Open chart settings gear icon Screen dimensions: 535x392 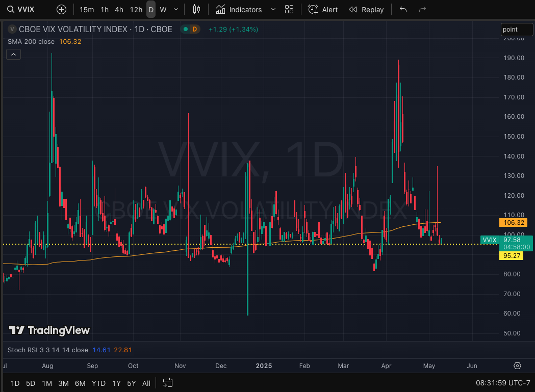[x=517, y=365]
